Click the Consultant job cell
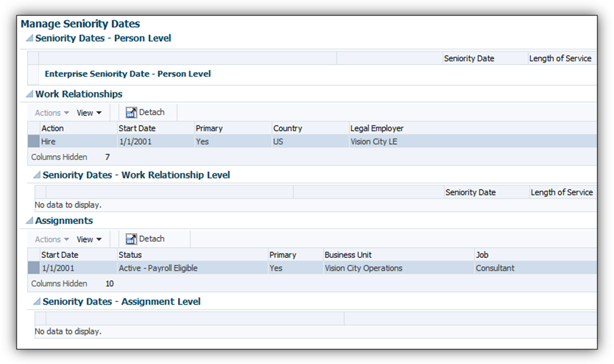Viewport: 614px width, 364px height. coord(495,268)
